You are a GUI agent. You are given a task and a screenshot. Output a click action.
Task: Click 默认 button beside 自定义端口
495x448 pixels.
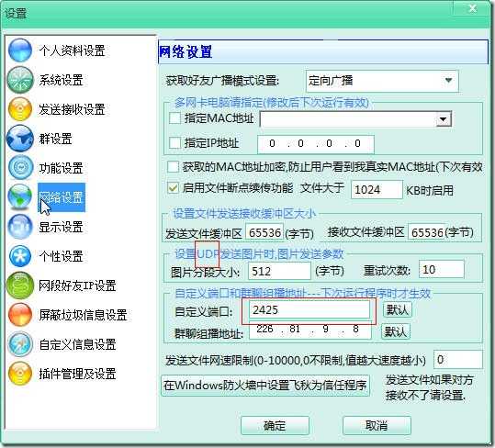pyautogui.click(x=398, y=309)
